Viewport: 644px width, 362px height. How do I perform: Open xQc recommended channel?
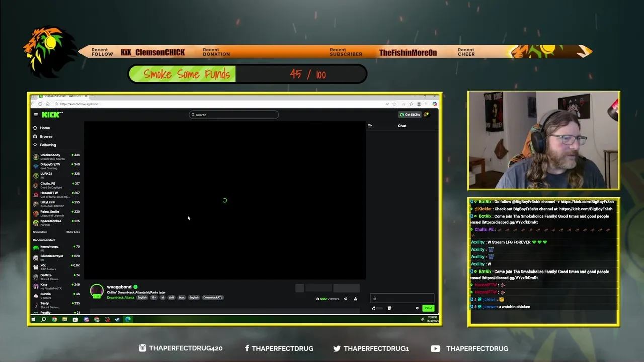pyautogui.click(x=56, y=267)
